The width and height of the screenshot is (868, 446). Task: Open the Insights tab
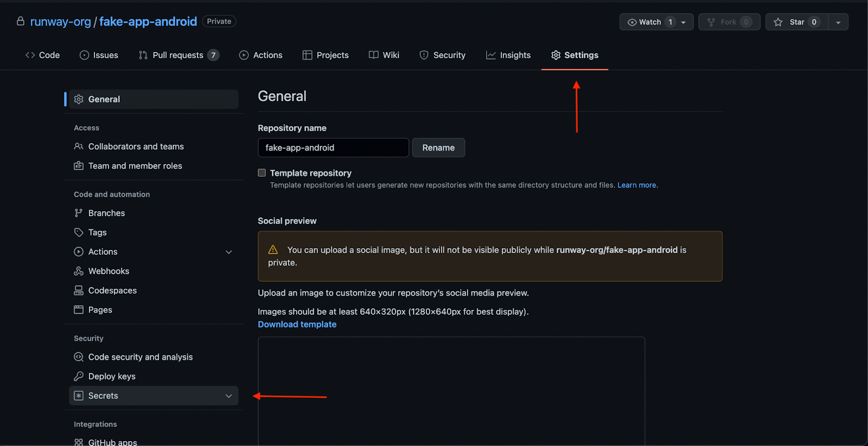[508, 55]
